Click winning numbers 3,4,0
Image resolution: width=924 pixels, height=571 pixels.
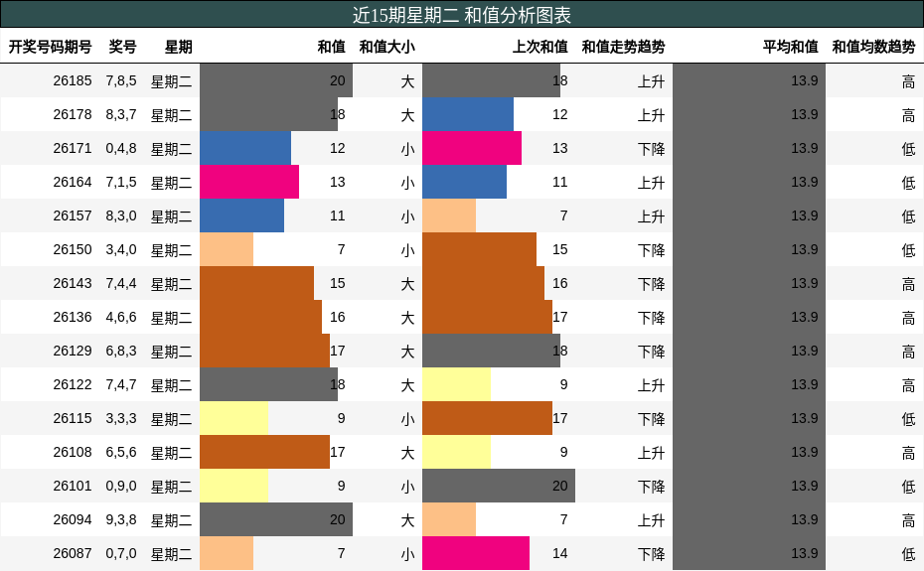click(x=121, y=250)
